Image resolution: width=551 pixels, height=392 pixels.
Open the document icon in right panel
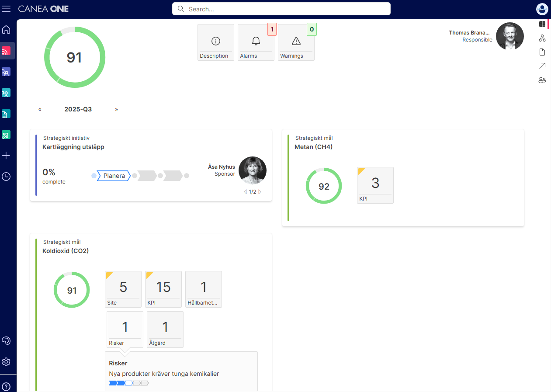(x=542, y=52)
